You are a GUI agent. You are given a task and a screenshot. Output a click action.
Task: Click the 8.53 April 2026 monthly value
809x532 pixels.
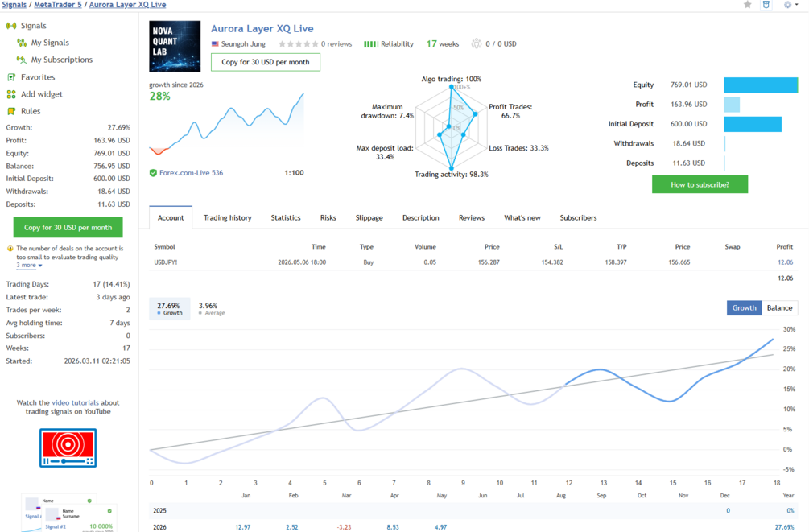[393, 527]
